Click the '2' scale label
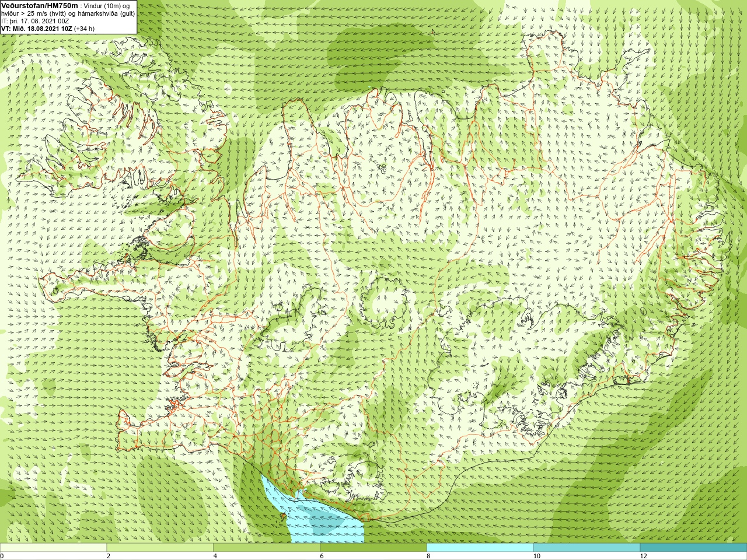The image size is (747, 560). pos(109,556)
